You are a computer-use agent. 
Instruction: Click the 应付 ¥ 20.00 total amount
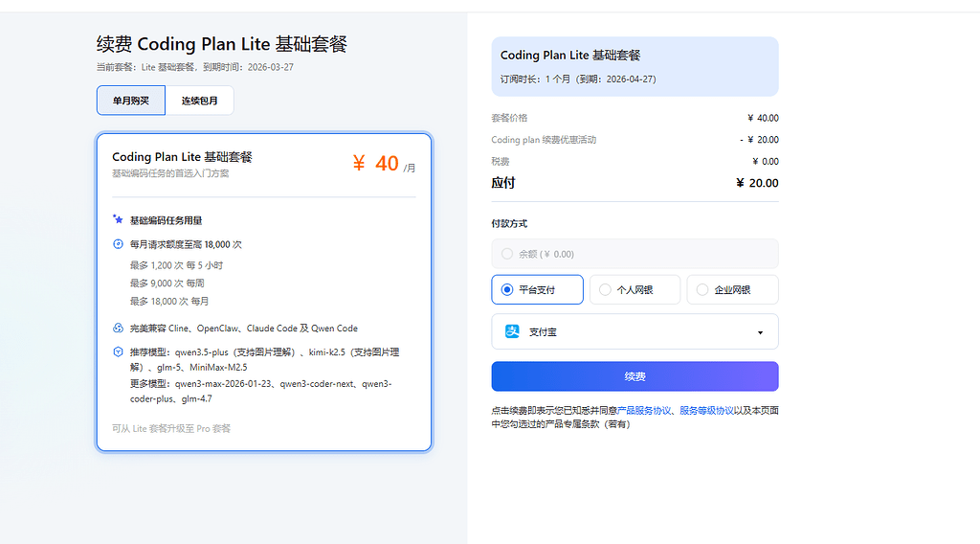(758, 183)
